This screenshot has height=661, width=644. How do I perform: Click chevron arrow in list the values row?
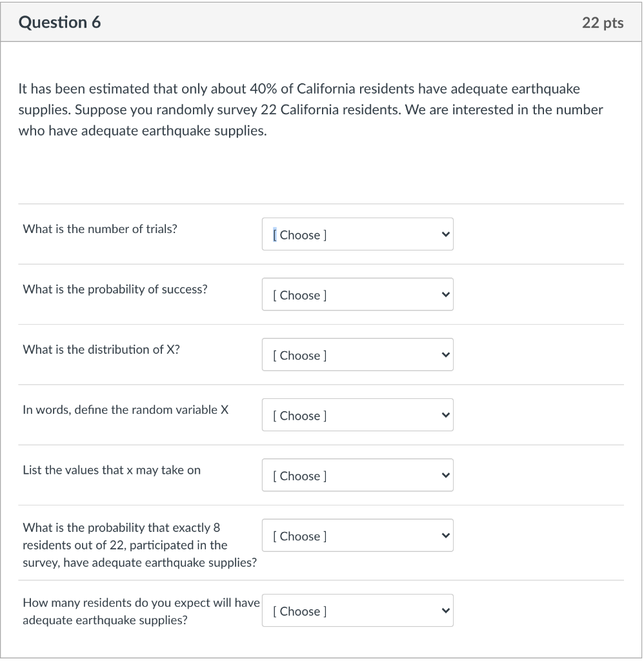point(444,476)
